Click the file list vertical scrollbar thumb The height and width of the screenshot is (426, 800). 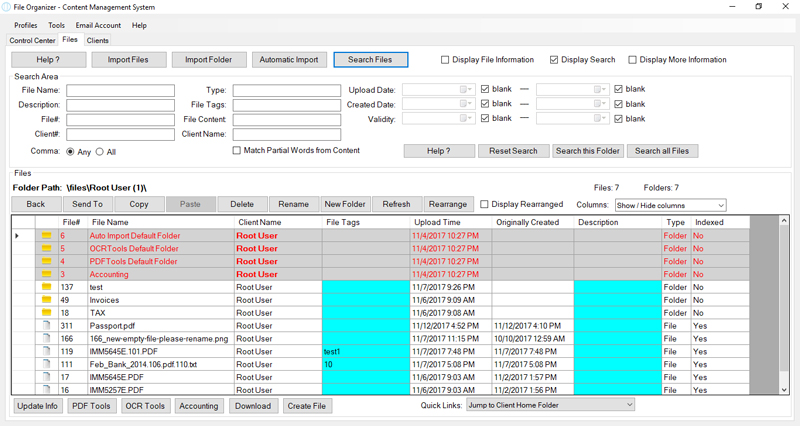(784, 297)
